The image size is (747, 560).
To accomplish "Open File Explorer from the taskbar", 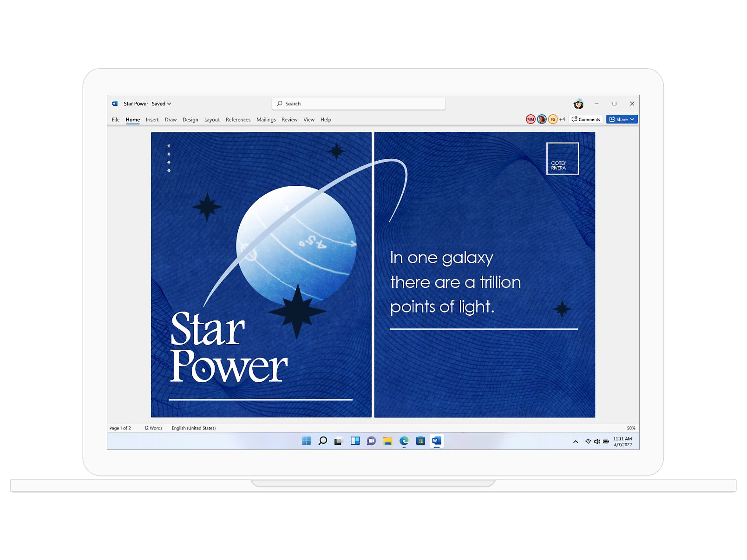I will (x=388, y=441).
